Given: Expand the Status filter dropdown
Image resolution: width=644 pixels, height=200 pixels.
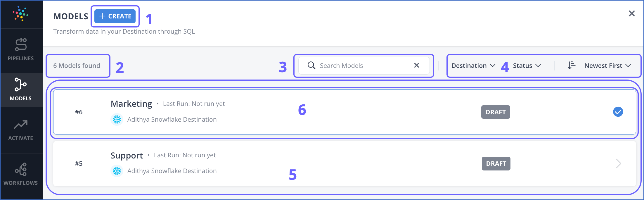Looking at the screenshot, I should click(x=526, y=65).
